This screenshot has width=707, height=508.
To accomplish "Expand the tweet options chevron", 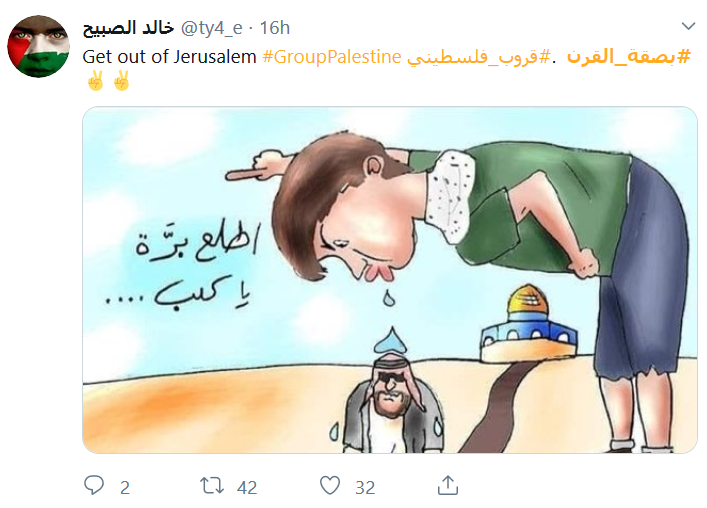I will [688, 27].
